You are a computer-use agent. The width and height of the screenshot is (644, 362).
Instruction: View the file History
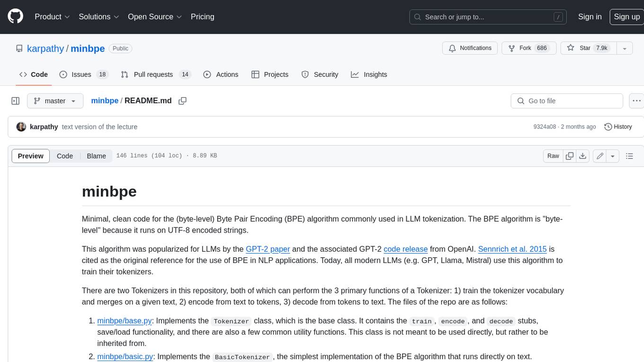(x=618, y=127)
